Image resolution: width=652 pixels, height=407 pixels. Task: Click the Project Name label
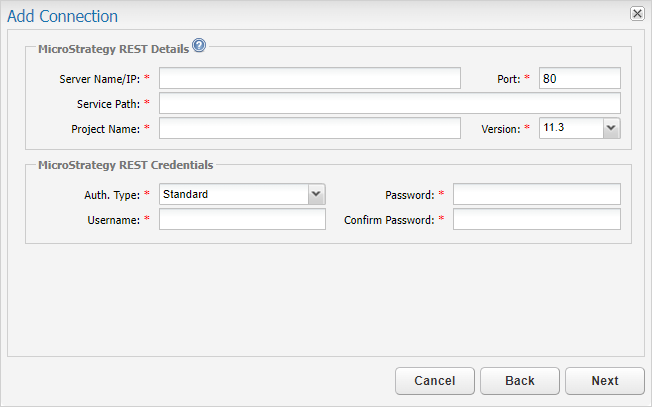pos(106,129)
